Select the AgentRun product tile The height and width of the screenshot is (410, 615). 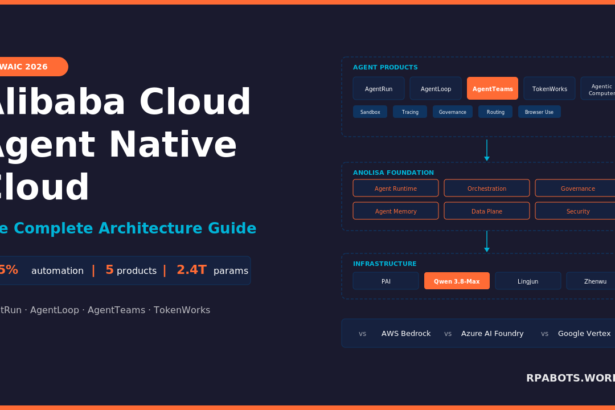[378, 89]
